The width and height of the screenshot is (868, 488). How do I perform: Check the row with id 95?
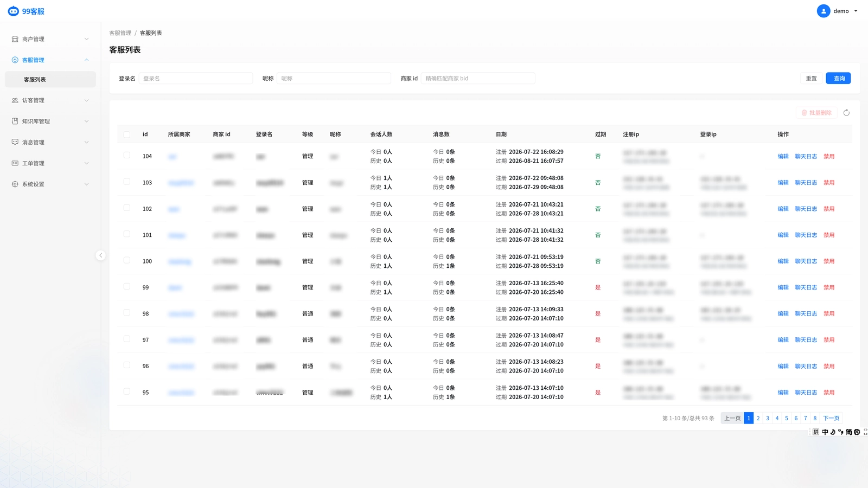(126, 391)
